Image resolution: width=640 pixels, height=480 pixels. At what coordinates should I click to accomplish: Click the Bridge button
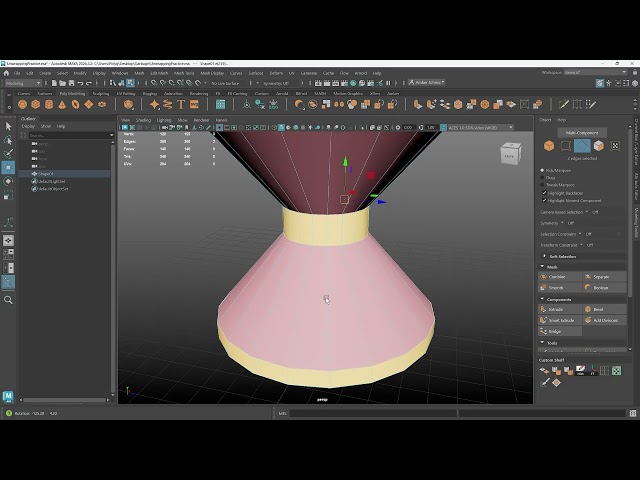point(560,331)
